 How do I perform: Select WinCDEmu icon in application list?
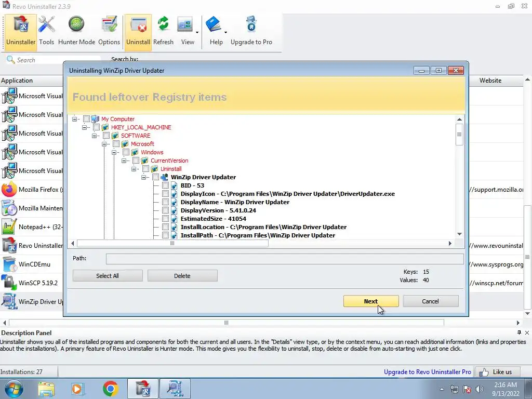(9, 264)
